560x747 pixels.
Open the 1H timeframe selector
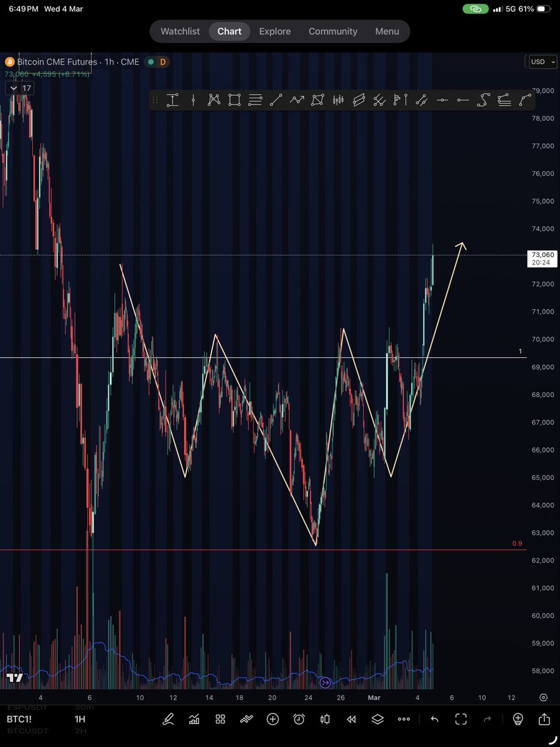[80, 719]
